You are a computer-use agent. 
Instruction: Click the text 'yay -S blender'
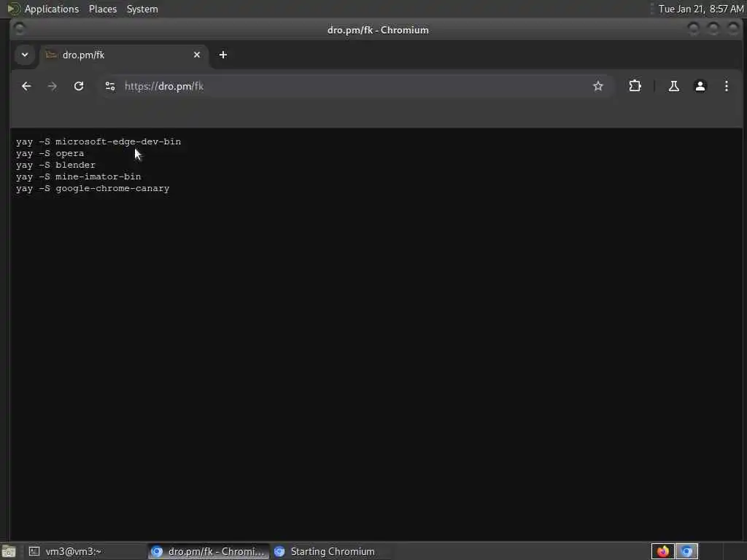point(55,165)
